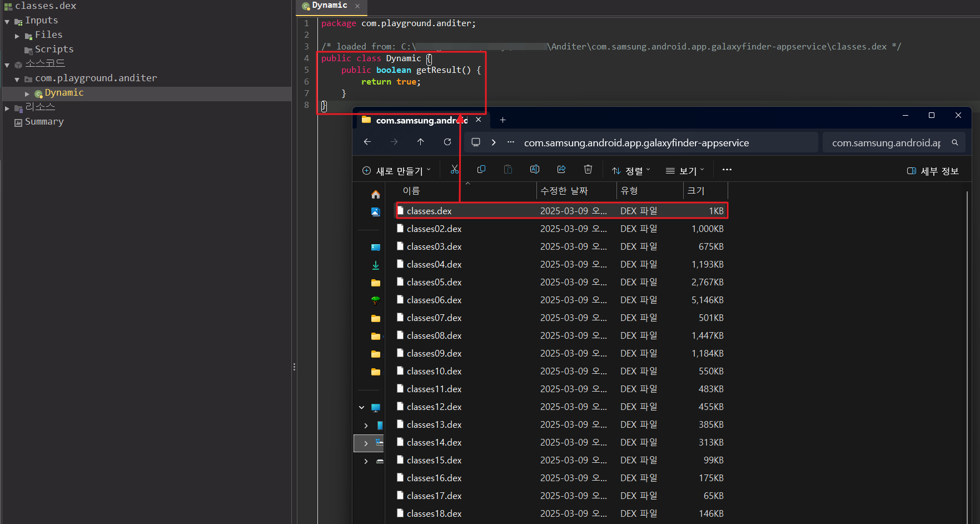Maximize the Explorer window
Viewport: 980px width, 524px height.
(932, 116)
